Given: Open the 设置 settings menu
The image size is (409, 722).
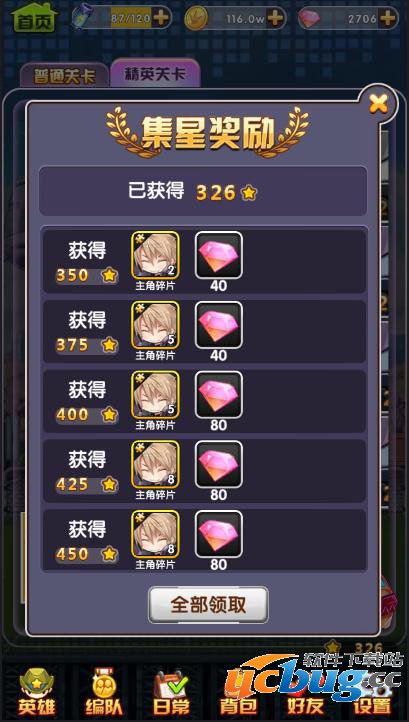Looking at the screenshot, I should (371, 693).
